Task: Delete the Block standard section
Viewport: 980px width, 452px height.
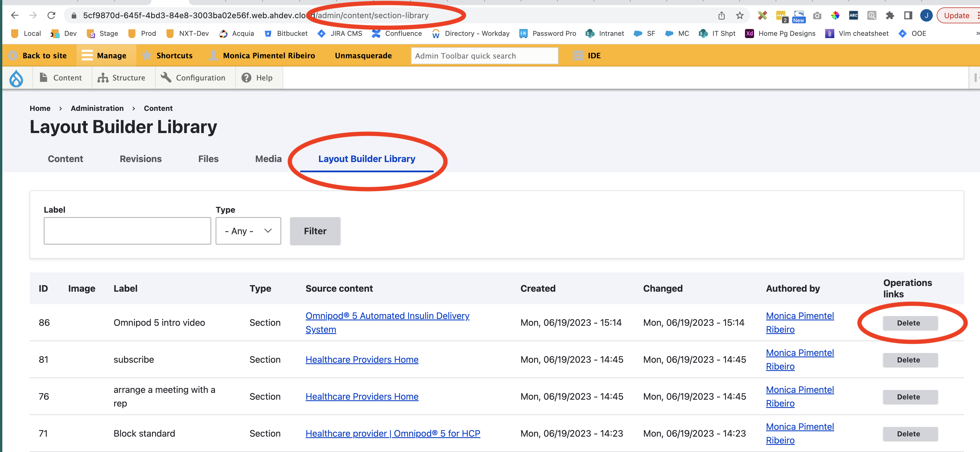Action: (910, 434)
